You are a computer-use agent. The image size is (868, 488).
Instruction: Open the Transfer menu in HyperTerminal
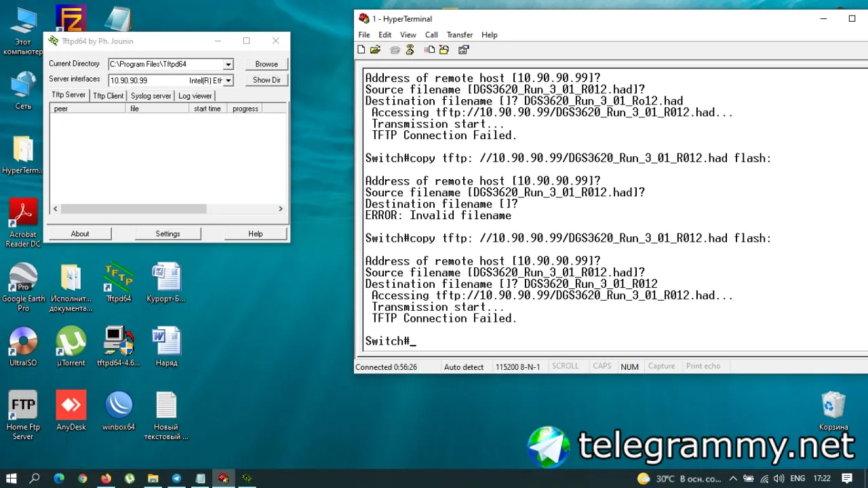(460, 35)
